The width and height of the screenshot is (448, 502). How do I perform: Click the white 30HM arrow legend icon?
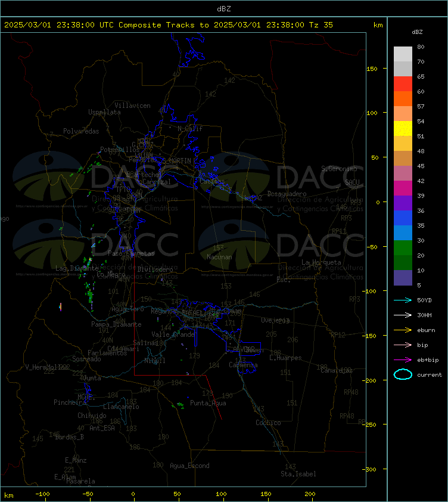pyautogui.click(x=403, y=315)
